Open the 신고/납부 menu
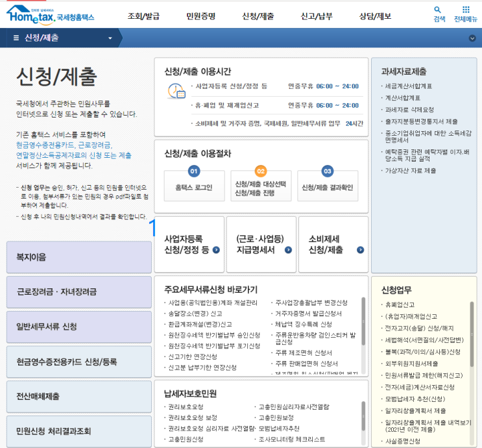Image resolution: width=482 pixels, height=448 pixels. point(317,16)
